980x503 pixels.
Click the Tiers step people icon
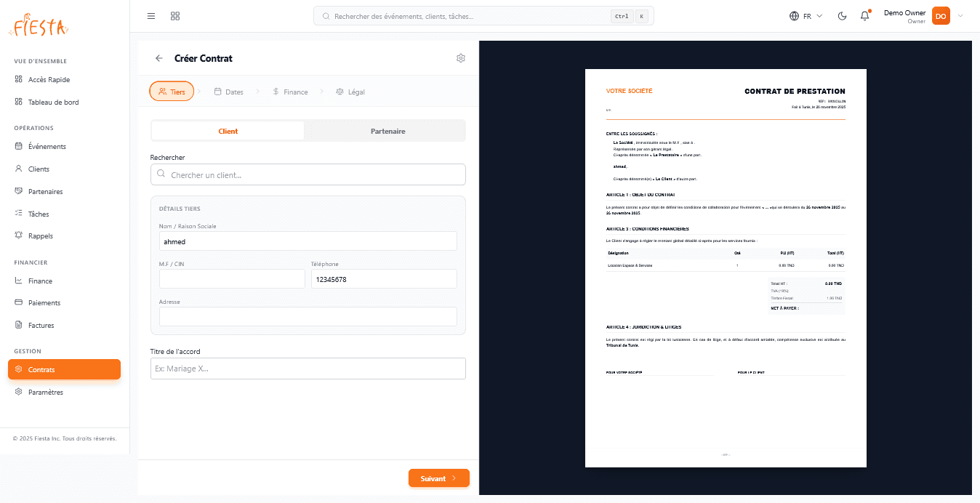(162, 92)
